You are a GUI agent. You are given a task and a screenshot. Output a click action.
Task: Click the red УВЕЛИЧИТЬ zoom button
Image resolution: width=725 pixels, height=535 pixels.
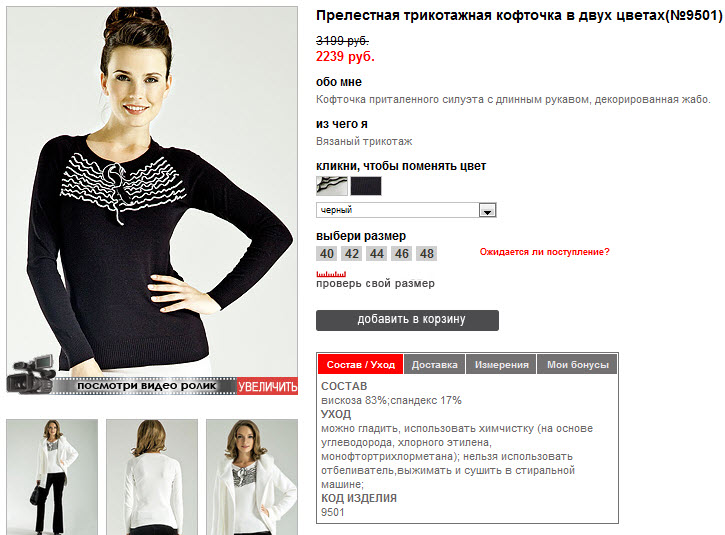268,386
